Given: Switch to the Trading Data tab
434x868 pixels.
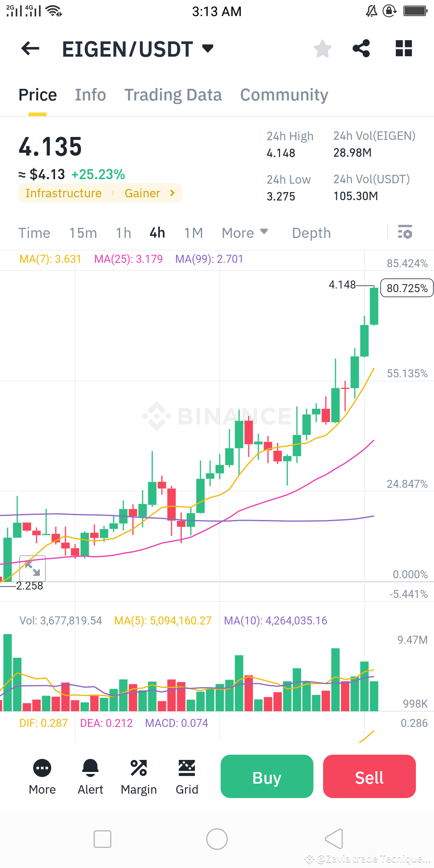Looking at the screenshot, I should (x=173, y=94).
